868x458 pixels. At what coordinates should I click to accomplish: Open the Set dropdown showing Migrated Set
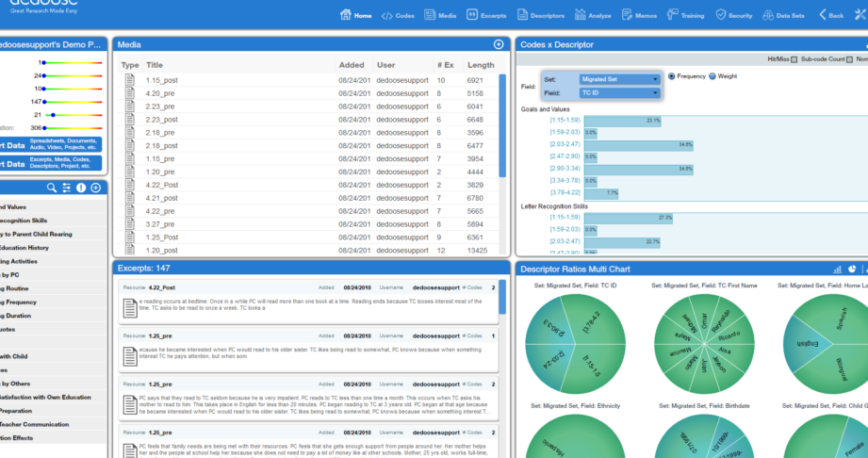point(619,79)
